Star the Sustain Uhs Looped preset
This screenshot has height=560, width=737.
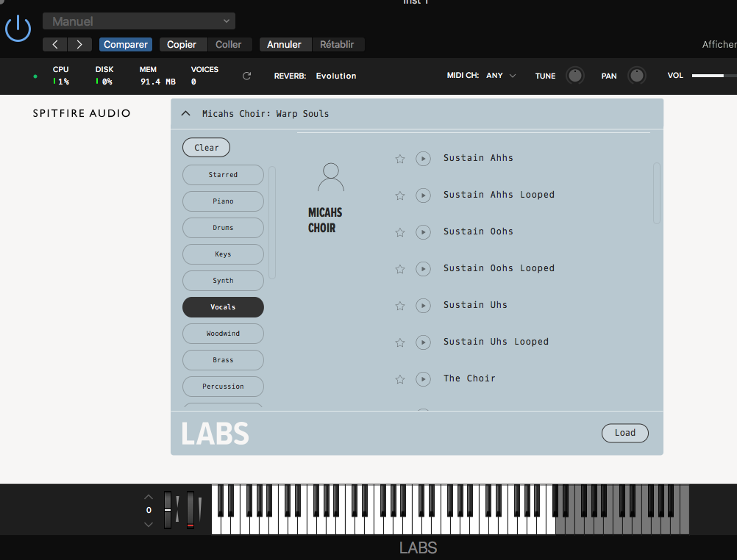[400, 342]
